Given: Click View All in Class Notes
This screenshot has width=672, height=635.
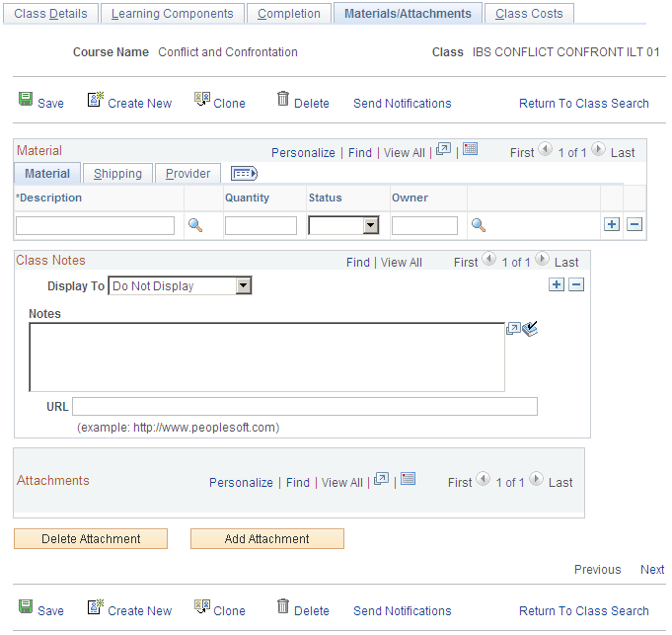Looking at the screenshot, I should tap(402, 263).
